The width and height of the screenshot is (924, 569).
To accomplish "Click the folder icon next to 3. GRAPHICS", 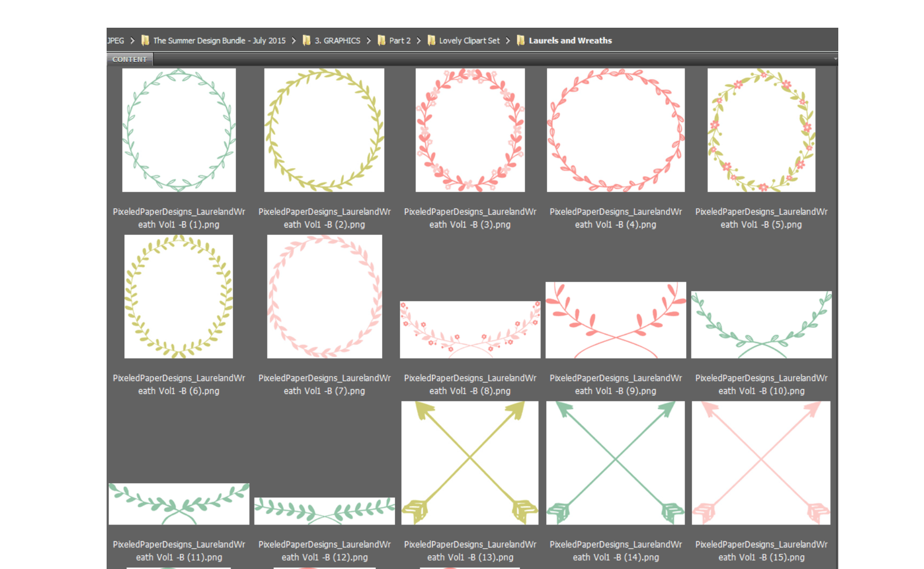I will pyautogui.click(x=307, y=40).
